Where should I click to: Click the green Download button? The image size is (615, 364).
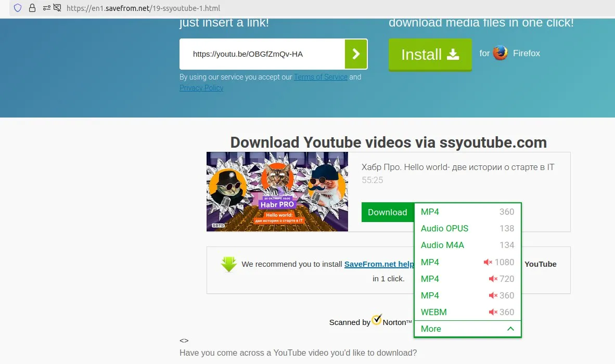point(388,212)
